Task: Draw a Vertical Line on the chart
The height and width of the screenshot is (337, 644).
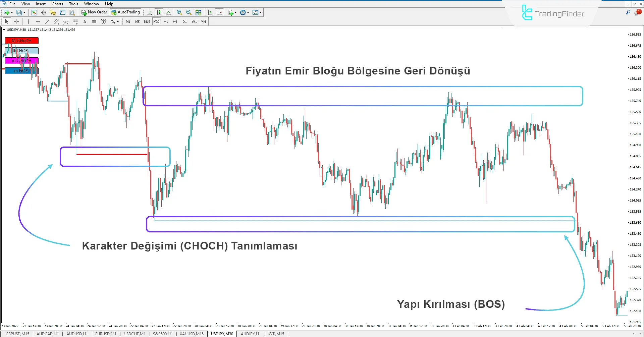Action: [29, 21]
